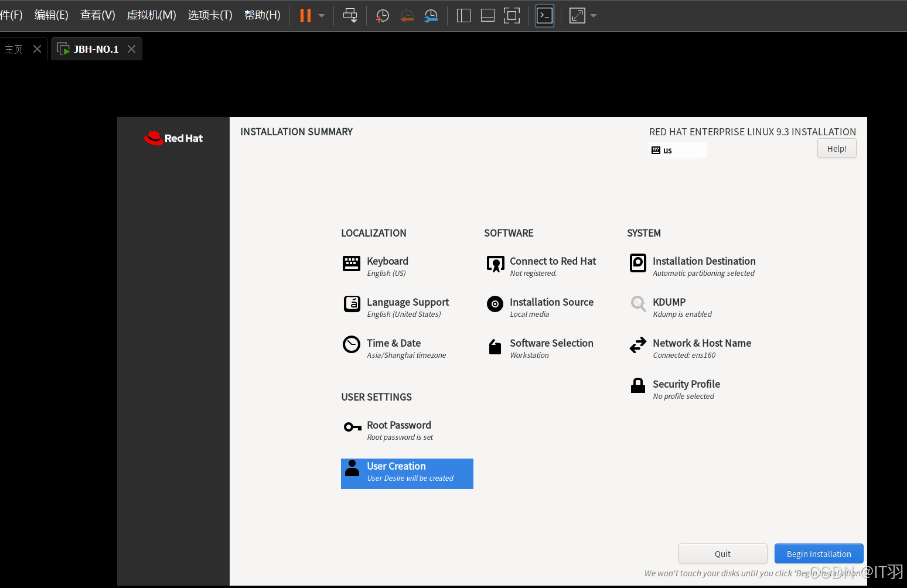907x588 pixels.
Task: Click 'Root password is set' text
Action: (x=400, y=437)
